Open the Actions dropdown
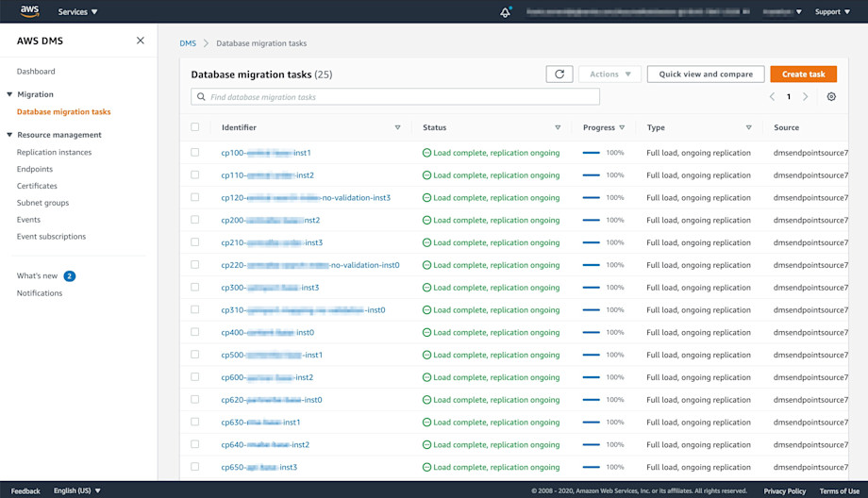The width and height of the screenshot is (868, 498). [x=609, y=75]
